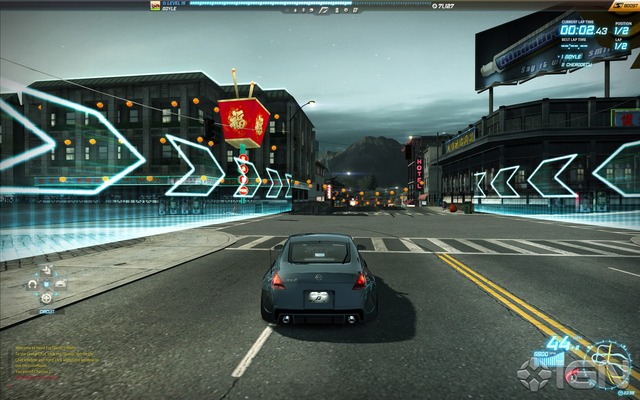Image resolution: width=640 pixels, height=400 pixels.
Task: Activate the double-arrow nitrous powerup
Action: click(46, 270)
